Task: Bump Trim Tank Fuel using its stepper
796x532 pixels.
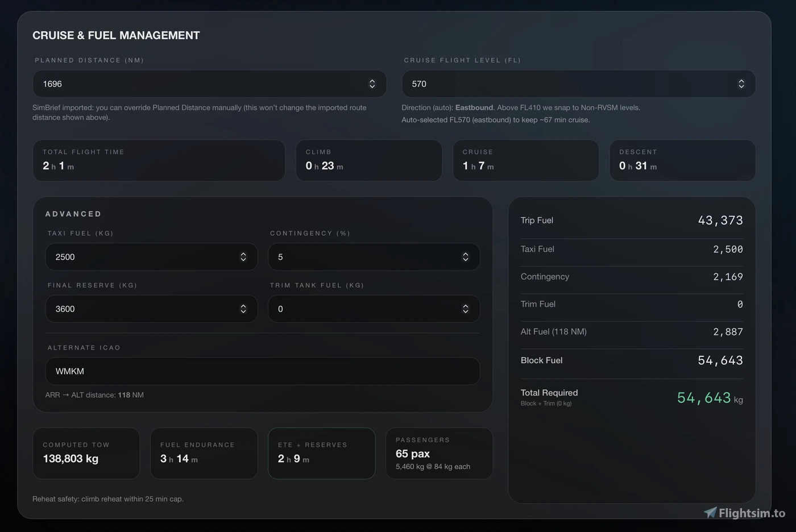Action: (x=466, y=309)
